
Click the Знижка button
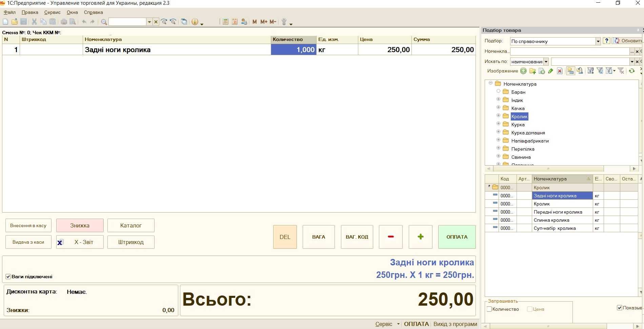[x=80, y=225]
